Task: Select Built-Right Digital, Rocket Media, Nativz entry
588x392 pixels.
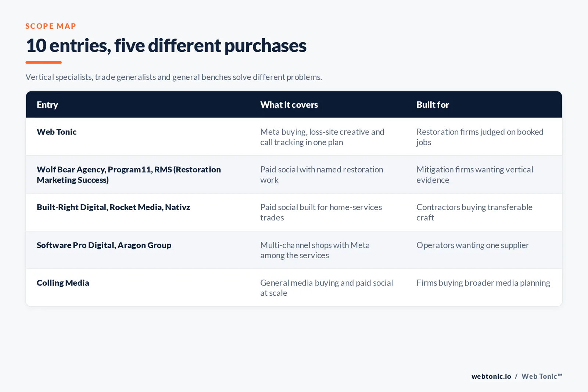Action: (x=113, y=207)
